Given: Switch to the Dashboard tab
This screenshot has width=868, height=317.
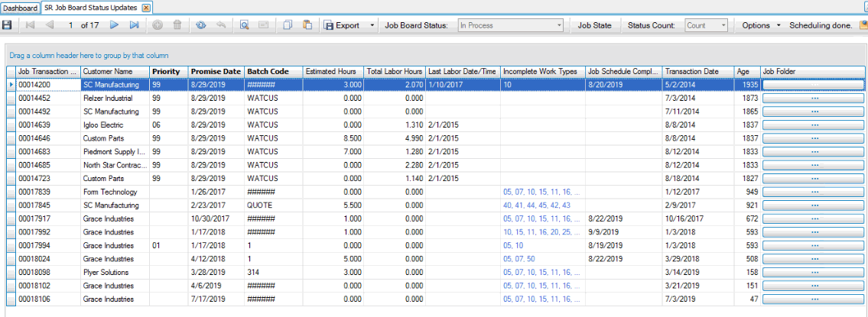Looking at the screenshot, I should point(20,8).
